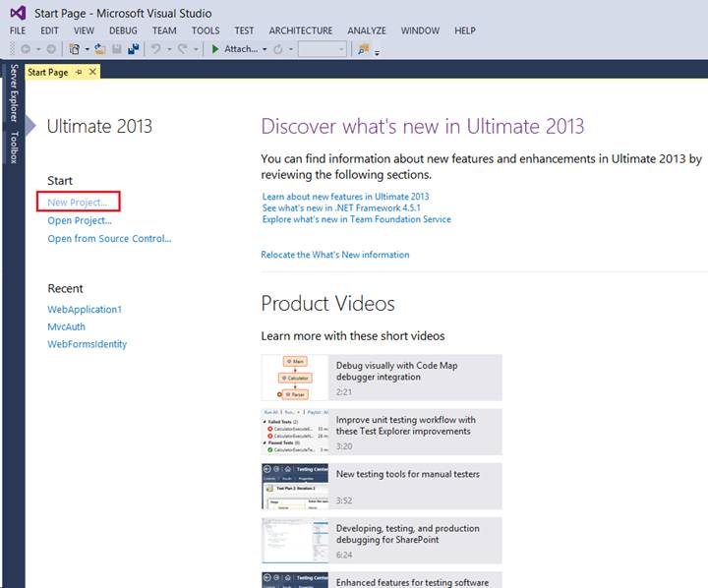This screenshot has width=708, height=588.
Task: Toggle the pin on Start Page tab
Action: (80, 72)
